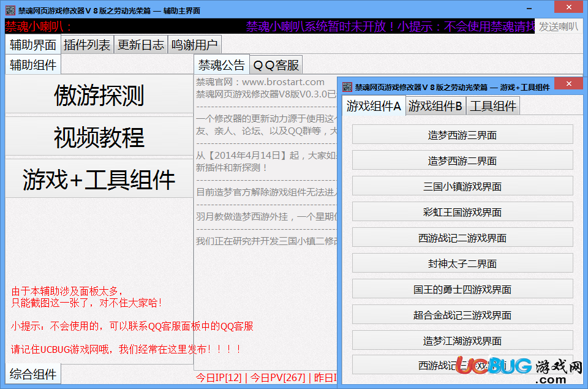588x389 pixels.
Task: Click the 禁魂官网 www.brostart.com text
Action: [260, 81]
